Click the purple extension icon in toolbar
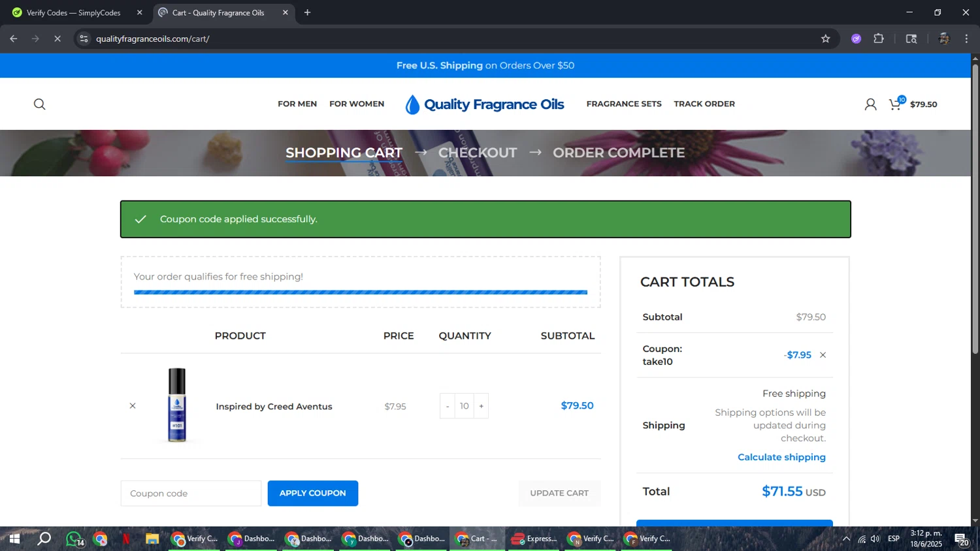Viewport: 980px width, 551px height. coord(857,39)
